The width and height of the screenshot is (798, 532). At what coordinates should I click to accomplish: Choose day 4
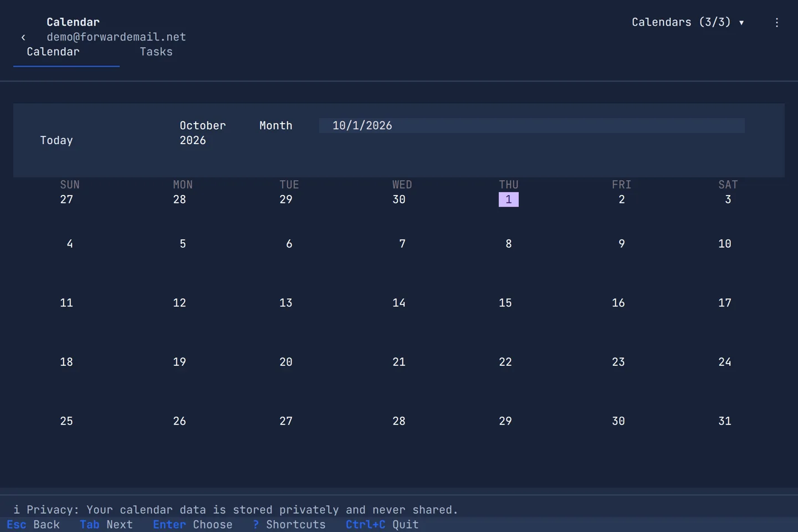point(70,244)
